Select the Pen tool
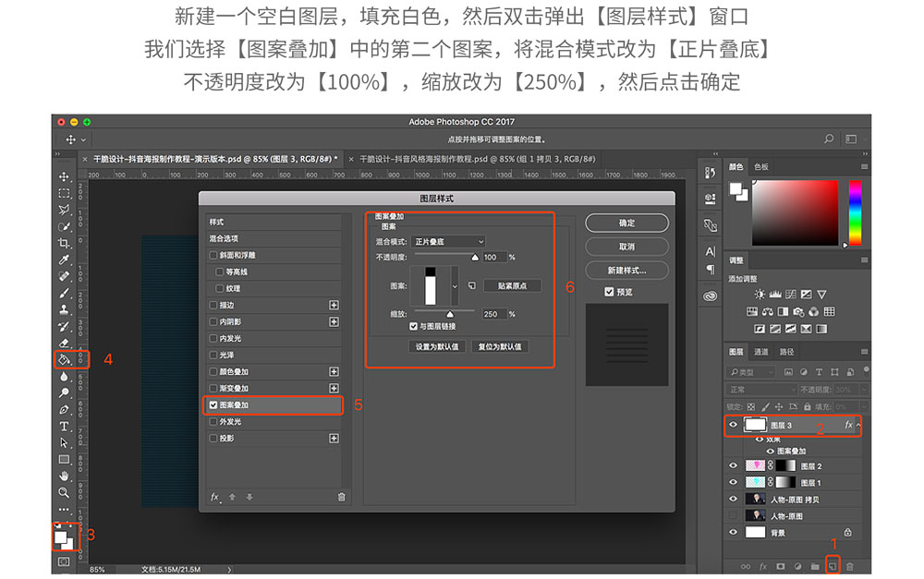This screenshot has width=924, height=579. coord(64,409)
